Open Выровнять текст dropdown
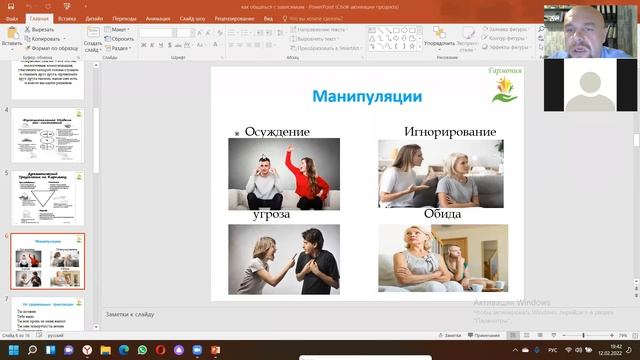640x360 pixels. click(x=315, y=39)
